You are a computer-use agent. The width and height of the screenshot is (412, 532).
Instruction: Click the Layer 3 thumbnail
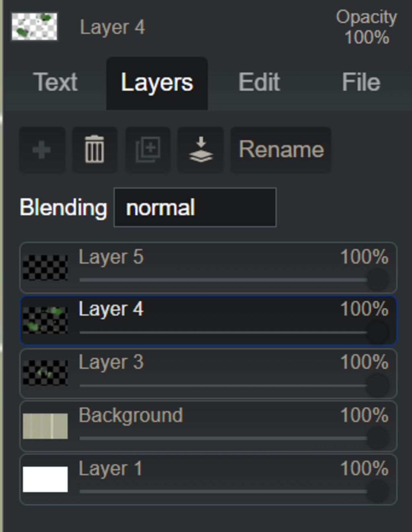click(x=45, y=373)
